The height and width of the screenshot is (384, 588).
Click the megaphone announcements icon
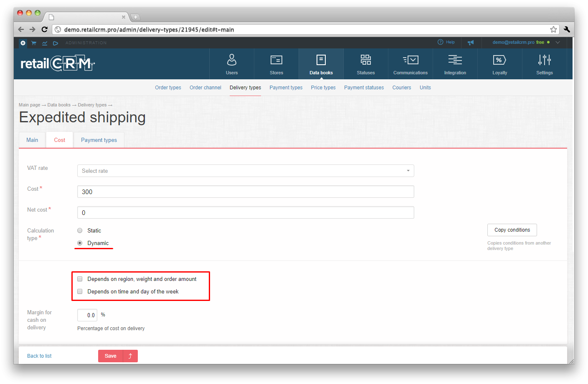pos(471,43)
